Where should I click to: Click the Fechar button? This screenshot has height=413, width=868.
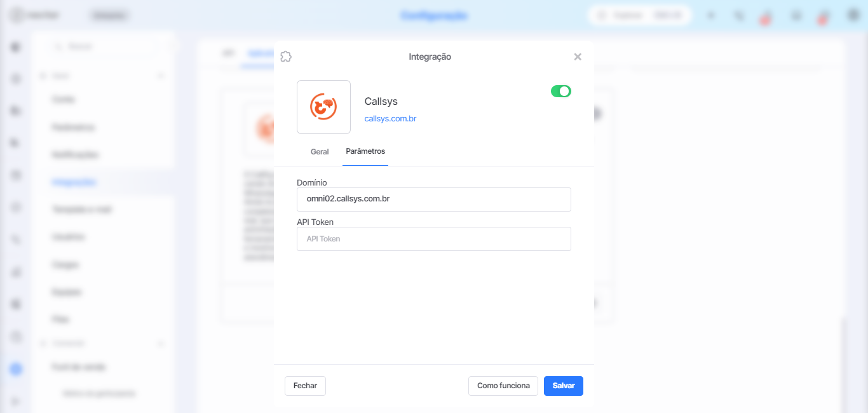305,386
